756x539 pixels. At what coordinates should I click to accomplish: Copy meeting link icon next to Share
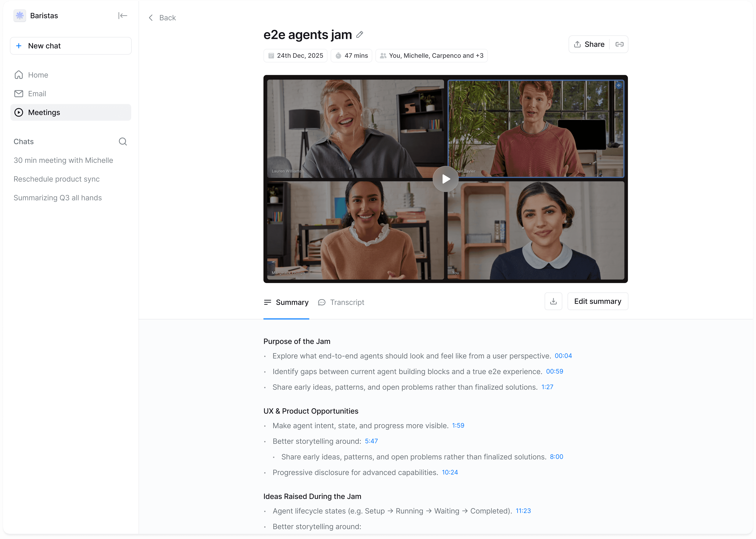tap(619, 44)
